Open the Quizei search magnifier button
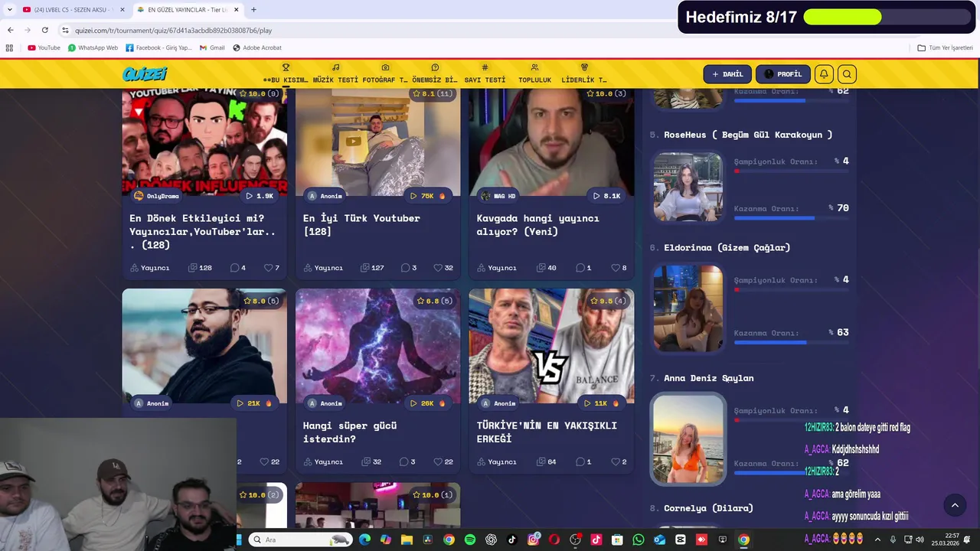The image size is (980, 551). [x=847, y=74]
